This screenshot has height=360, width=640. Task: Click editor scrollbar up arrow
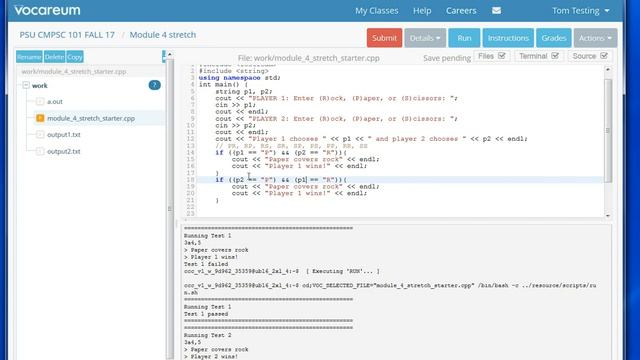tap(608, 70)
